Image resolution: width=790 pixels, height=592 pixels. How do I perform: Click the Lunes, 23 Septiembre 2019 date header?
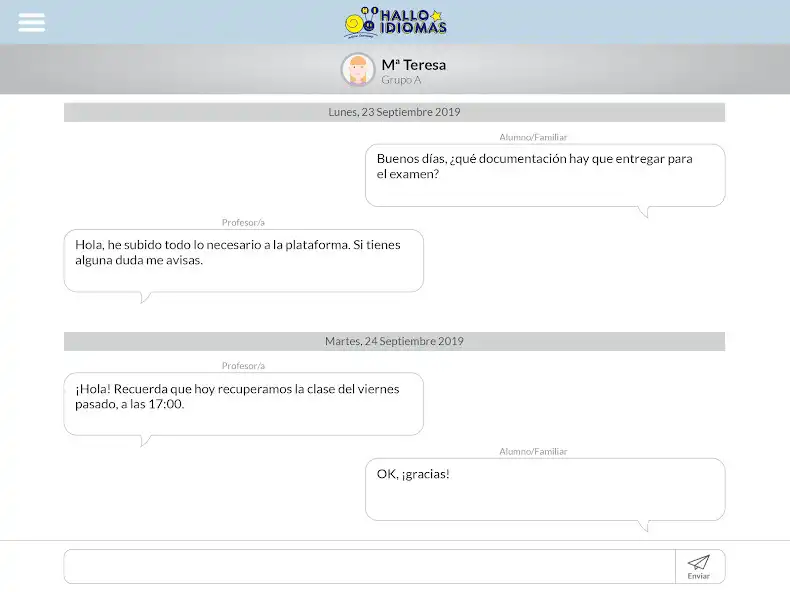(x=394, y=112)
